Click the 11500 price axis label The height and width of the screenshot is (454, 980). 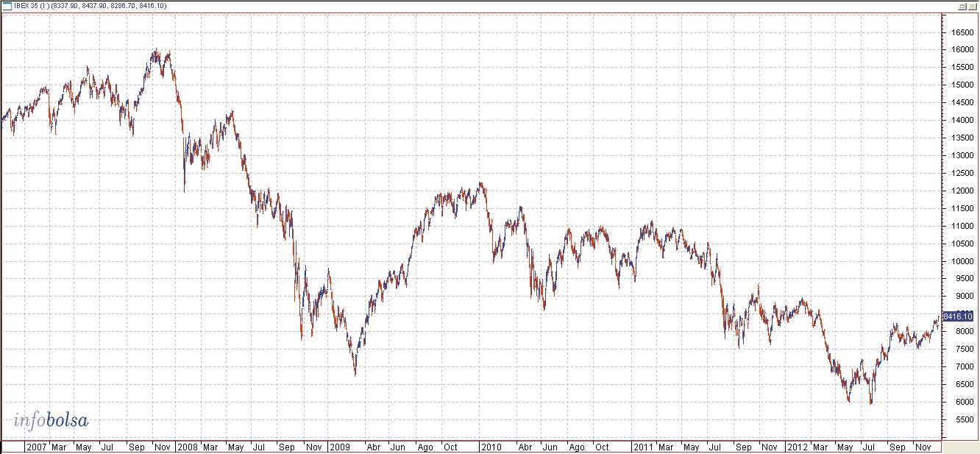962,209
